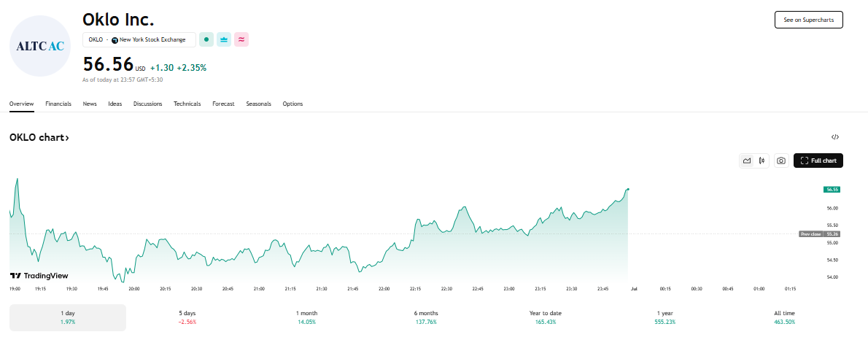Screen dimensions: 868x340
Task: Click the 56.56 price value
Action: click(108, 64)
